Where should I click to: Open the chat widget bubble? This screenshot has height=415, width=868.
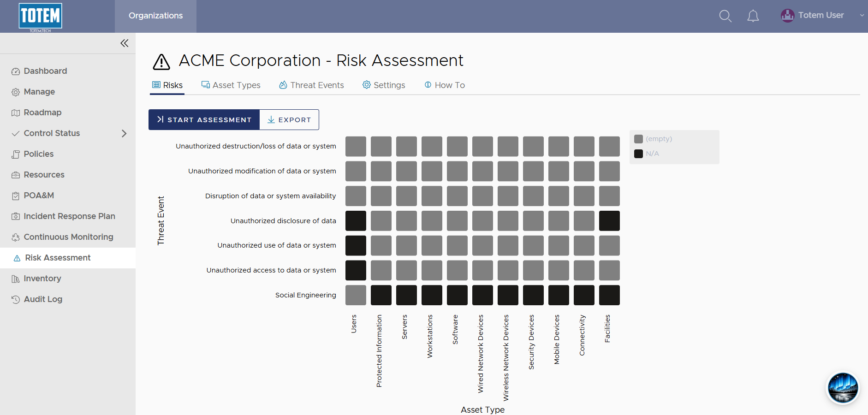point(843,388)
